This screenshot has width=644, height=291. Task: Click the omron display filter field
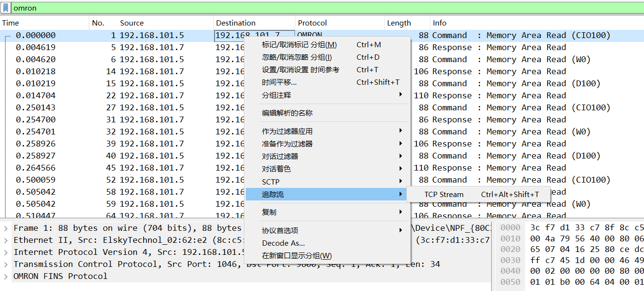click(327, 8)
